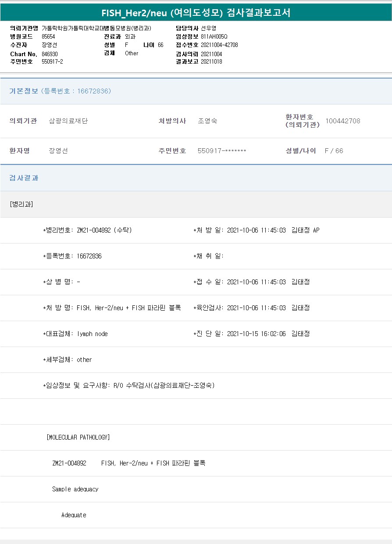Select the [MOLECULAR PATHOLOGY] heading

[x=78, y=437]
